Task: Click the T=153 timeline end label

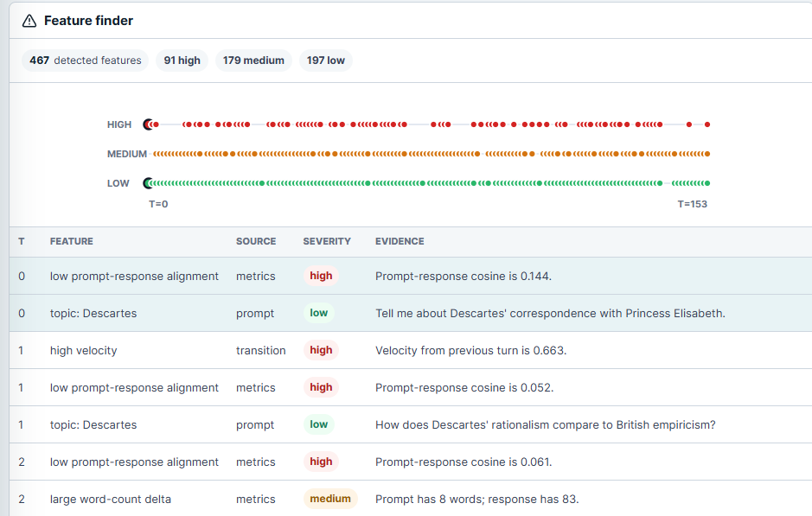Action: click(x=693, y=205)
